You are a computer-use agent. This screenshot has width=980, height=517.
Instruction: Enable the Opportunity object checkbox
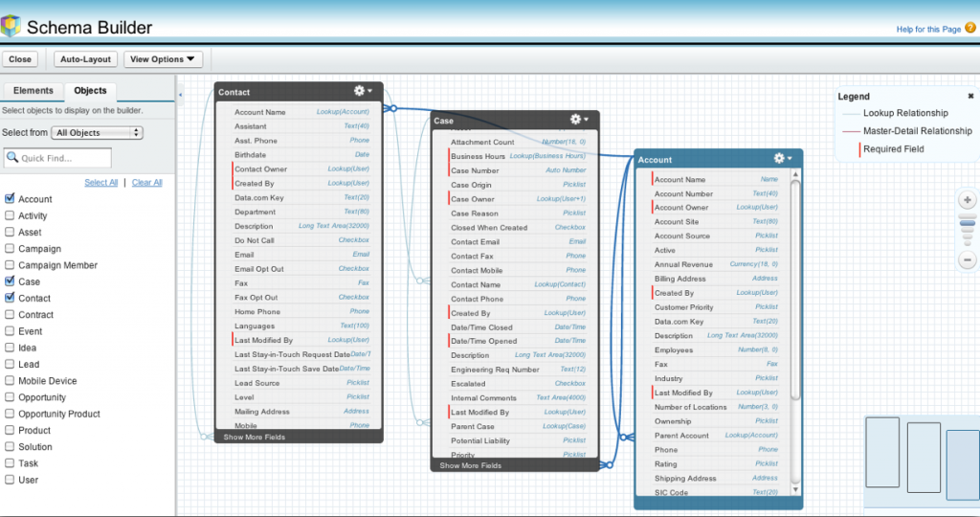click(x=10, y=397)
